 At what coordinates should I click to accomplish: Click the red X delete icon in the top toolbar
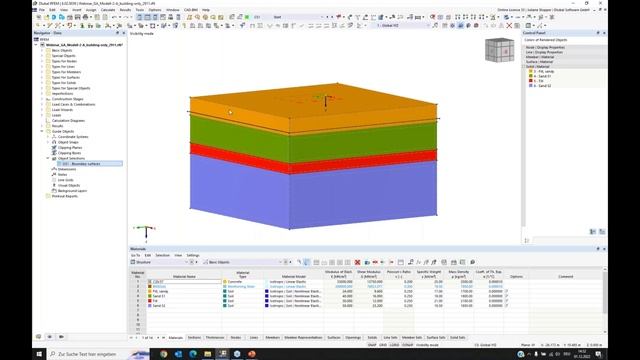[509, 25]
